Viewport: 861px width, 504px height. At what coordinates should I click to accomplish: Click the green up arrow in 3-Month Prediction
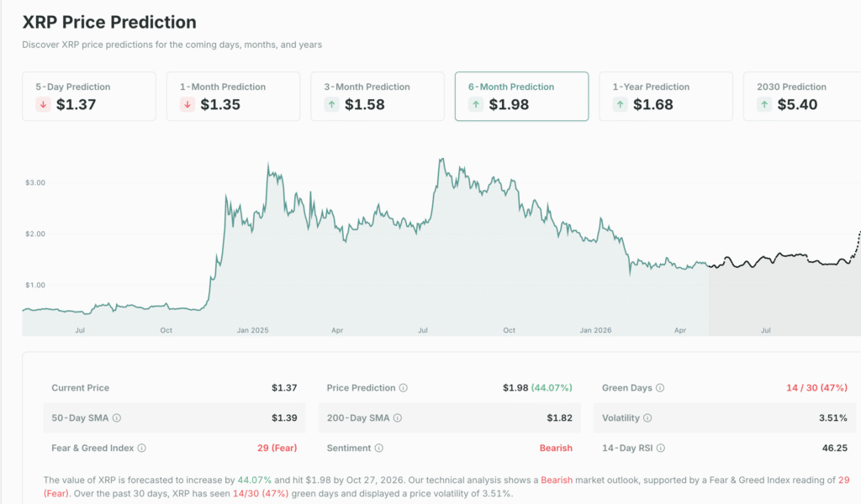tap(331, 105)
